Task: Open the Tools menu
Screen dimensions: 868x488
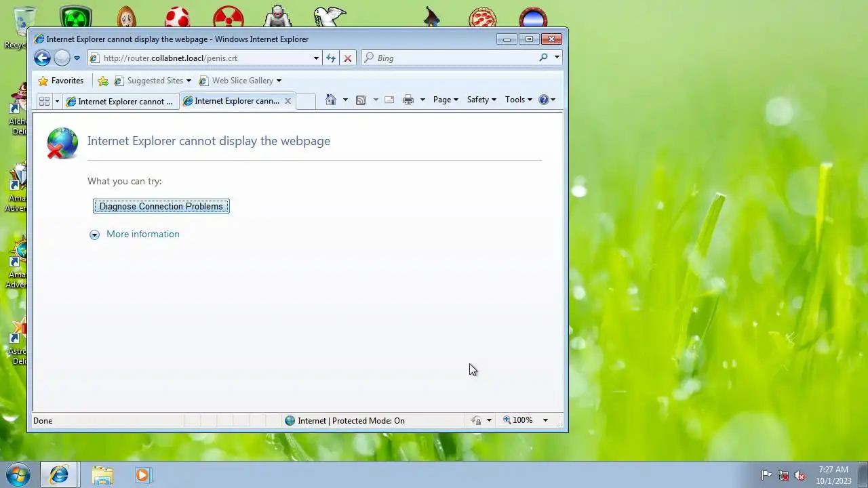Action: tap(518, 100)
